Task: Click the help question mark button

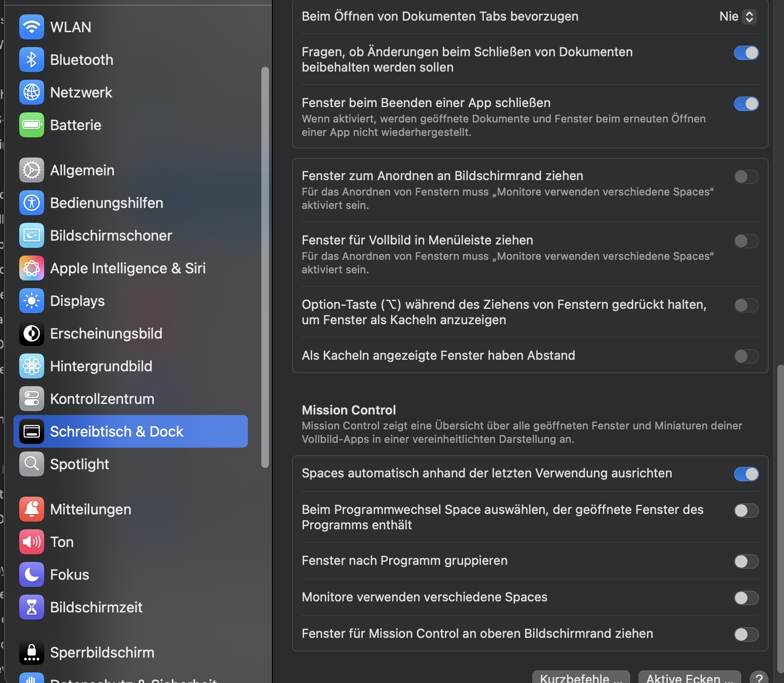Action: click(759, 678)
